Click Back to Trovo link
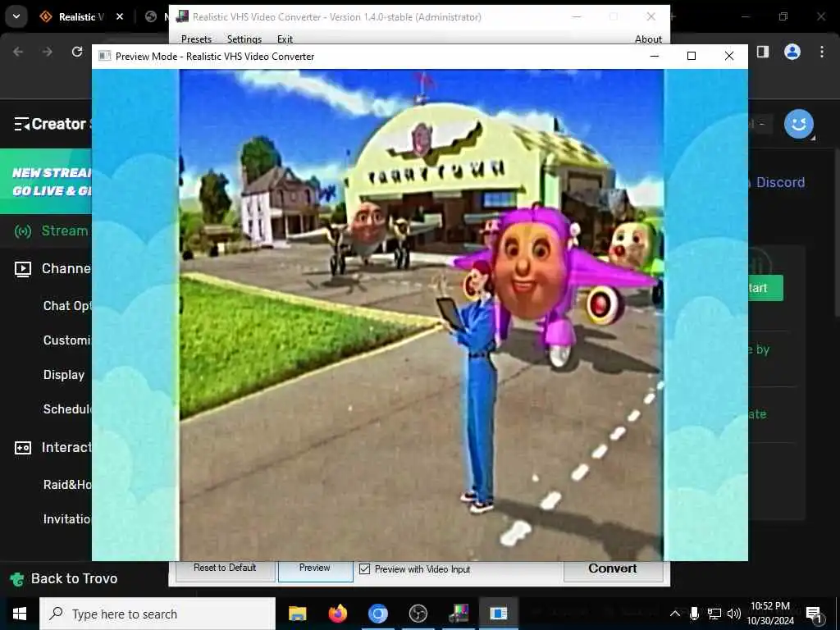The image size is (840, 630). [64, 578]
